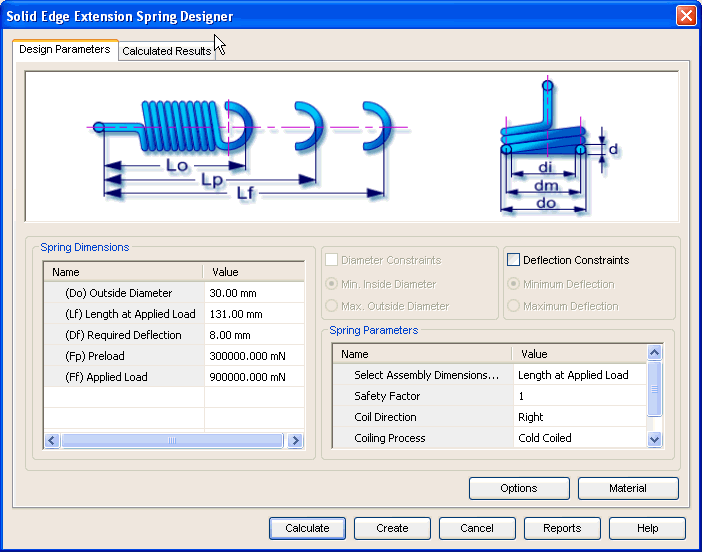Close the Extension Spring Designer window

(x=686, y=16)
